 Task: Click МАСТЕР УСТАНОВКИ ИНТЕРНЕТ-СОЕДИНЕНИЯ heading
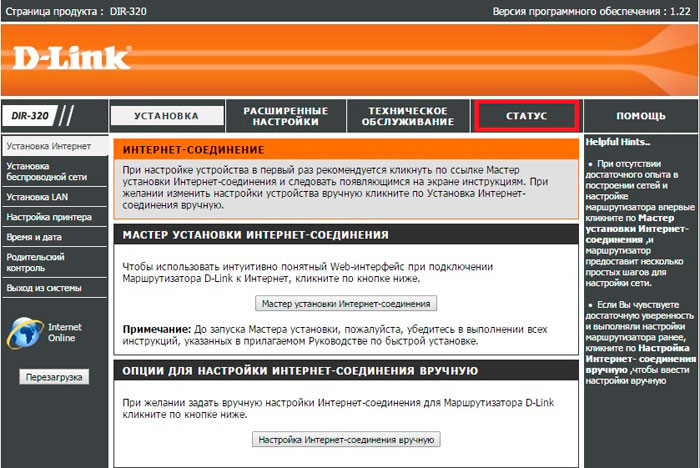[x=255, y=235]
